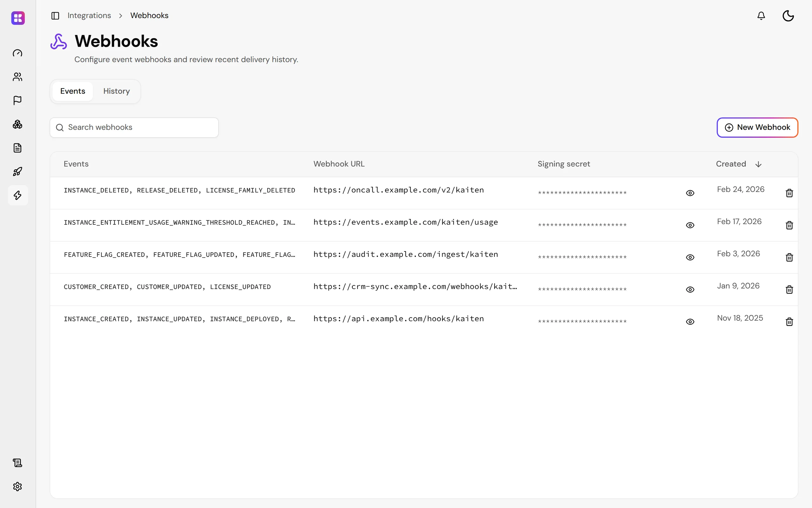Switch to dark mode moon icon
The height and width of the screenshot is (508, 812).
point(788,16)
